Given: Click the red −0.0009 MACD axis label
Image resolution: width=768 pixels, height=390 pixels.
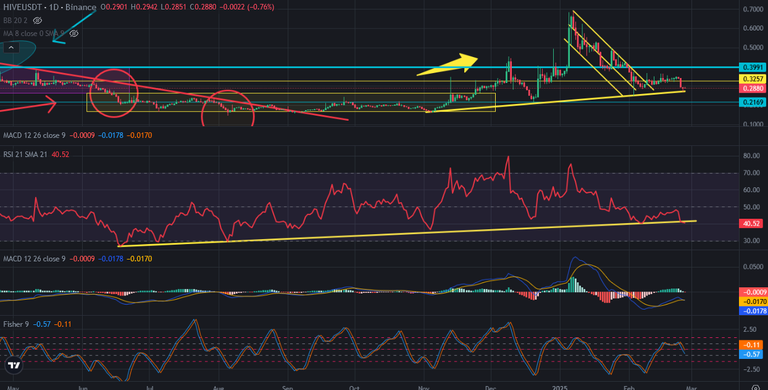Looking at the screenshot, I should coord(752,292).
